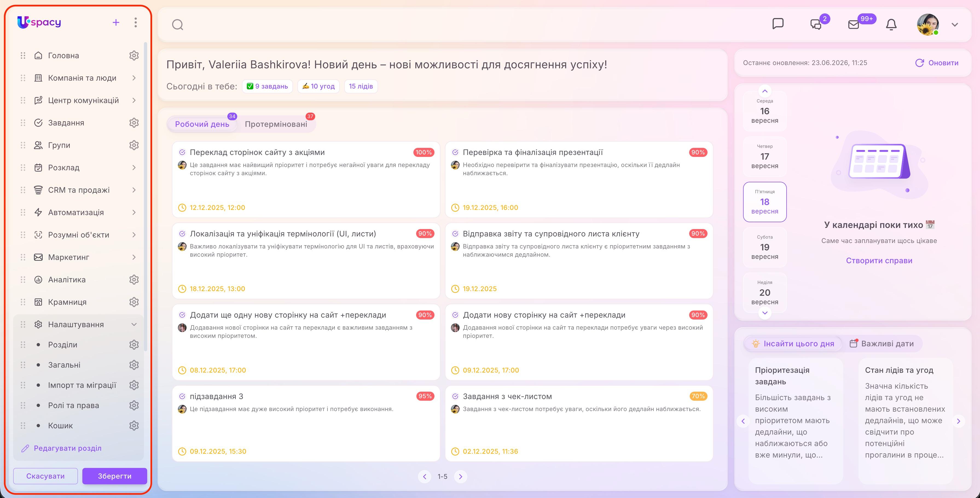Open the Розумні об'єкти menu item
The image size is (980, 498).
(x=78, y=235)
